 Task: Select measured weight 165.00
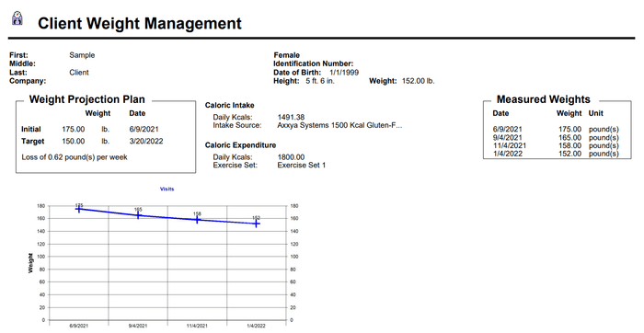(569, 138)
